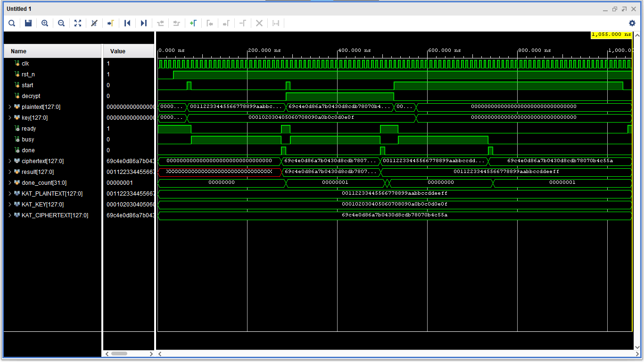Viewport: 644px width, 362px height.
Task: Float the Untitled 1 waveform window
Action: pyautogui.click(x=624, y=9)
